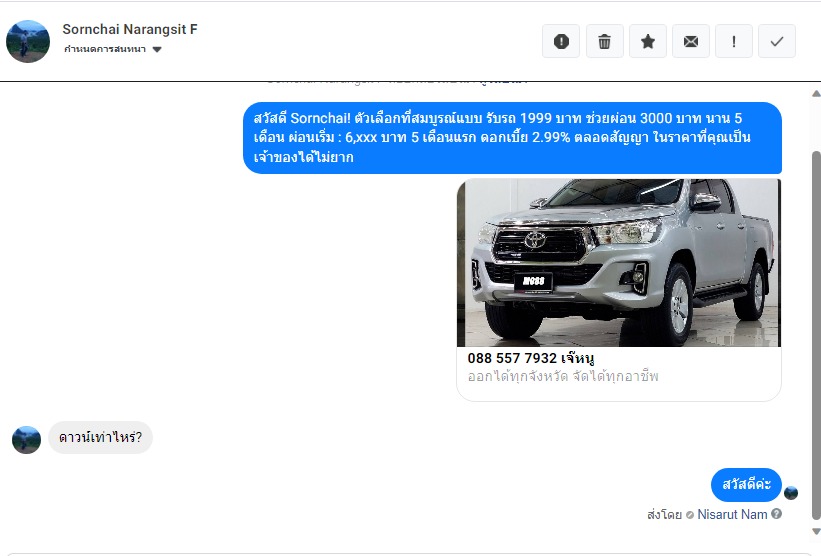Mark conversation as spam with the stop icon
The height and width of the screenshot is (556, 821).
point(561,41)
